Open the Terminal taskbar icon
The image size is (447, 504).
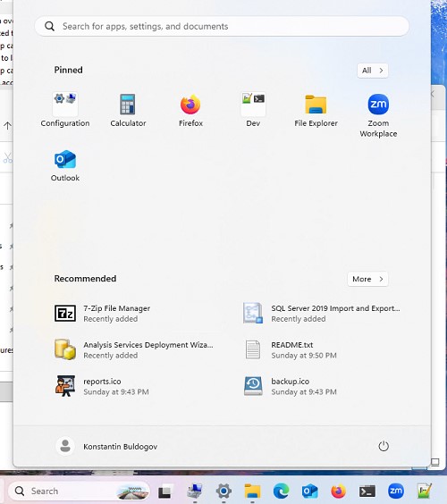click(x=367, y=491)
